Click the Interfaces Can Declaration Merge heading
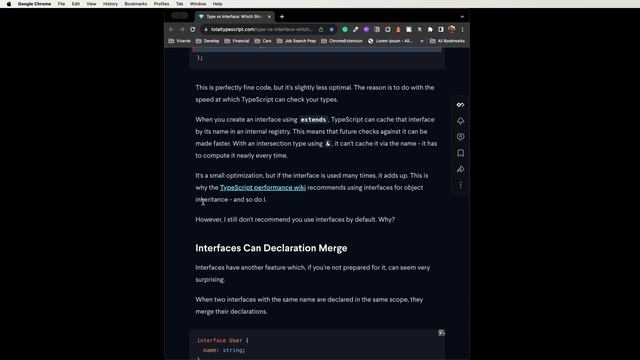This screenshot has width=640, height=360. tap(271, 248)
